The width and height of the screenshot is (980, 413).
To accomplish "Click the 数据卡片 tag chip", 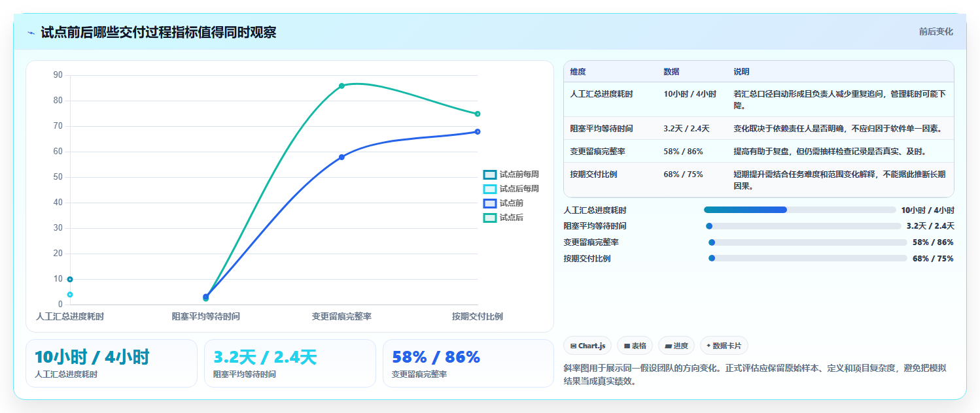I will click(x=724, y=346).
